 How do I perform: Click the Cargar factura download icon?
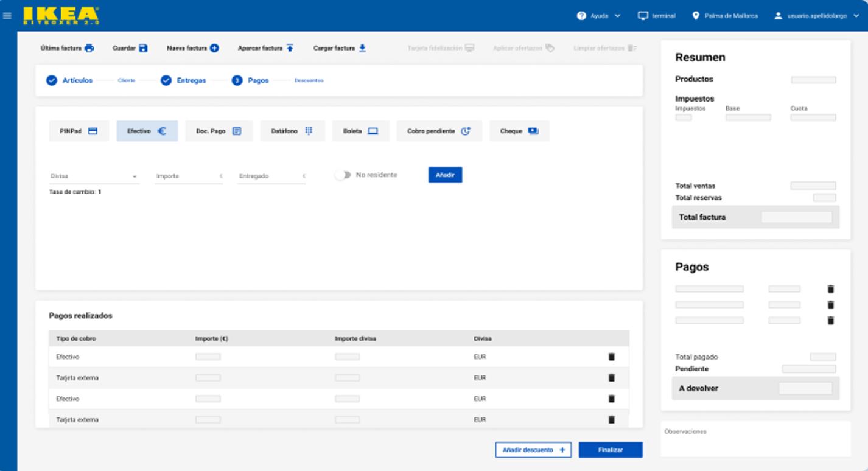pos(362,48)
